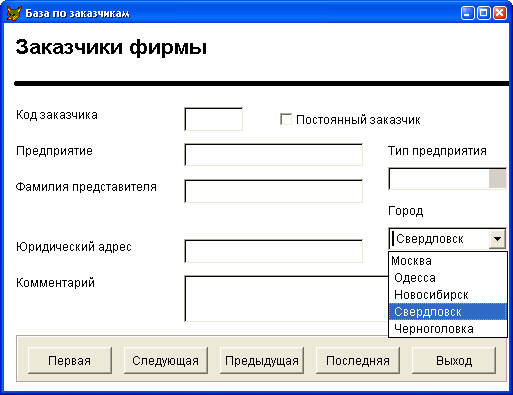Viewport: 513px width, 395px height.
Task: Click the Комментарий label
Action: pos(55,283)
